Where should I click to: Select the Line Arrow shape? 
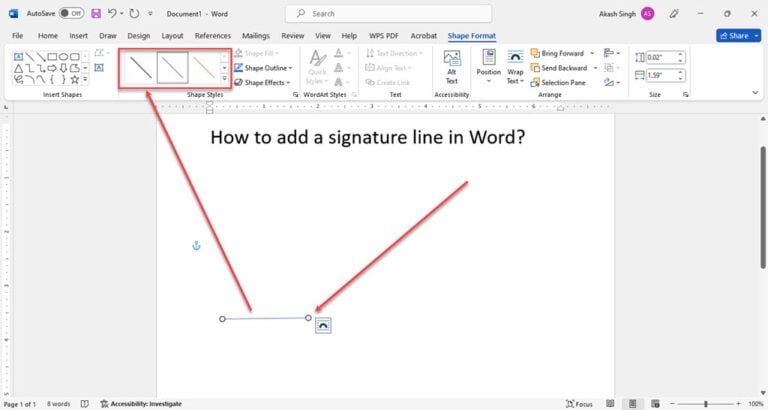click(x=41, y=57)
